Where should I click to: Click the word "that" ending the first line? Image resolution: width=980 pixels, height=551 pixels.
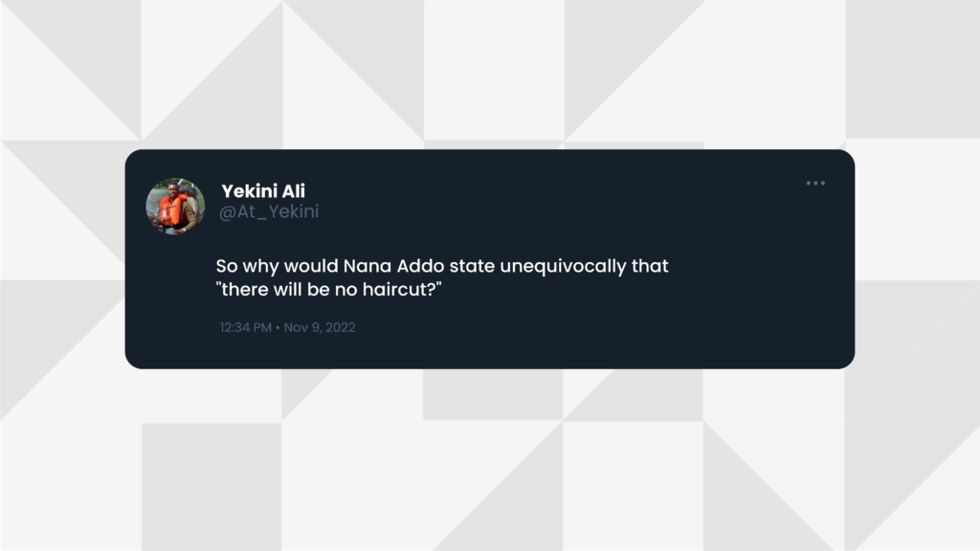pyautogui.click(x=650, y=266)
